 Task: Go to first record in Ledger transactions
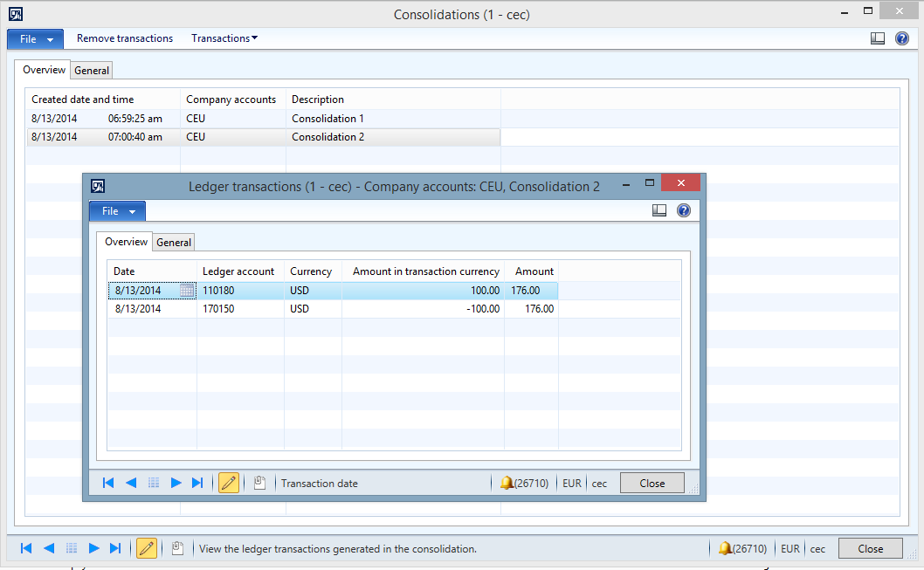108,483
